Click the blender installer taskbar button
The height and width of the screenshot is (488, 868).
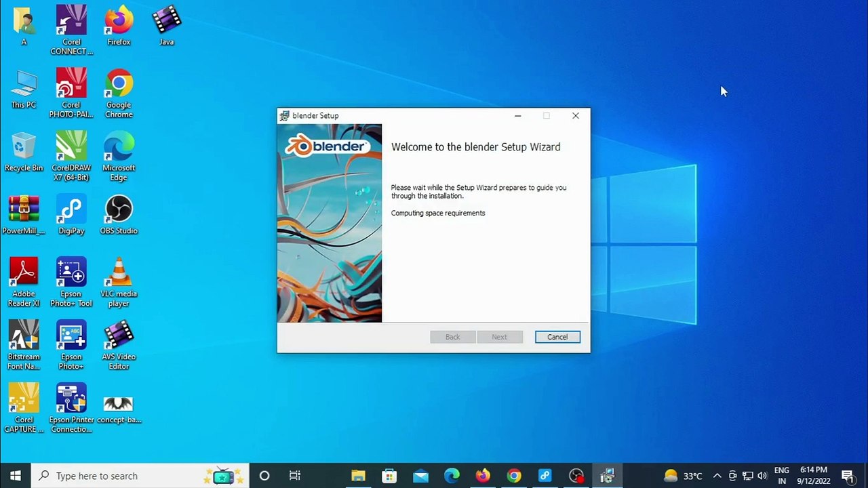(608, 476)
